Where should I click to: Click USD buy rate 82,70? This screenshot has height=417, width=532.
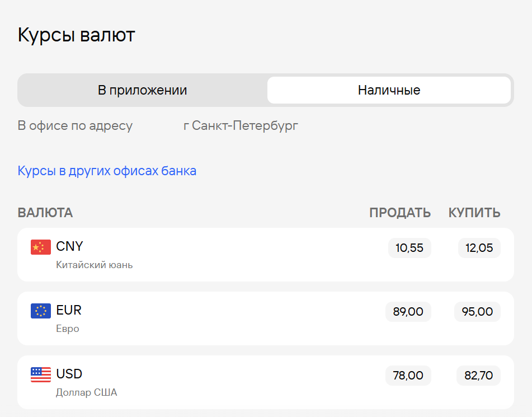point(478,376)
